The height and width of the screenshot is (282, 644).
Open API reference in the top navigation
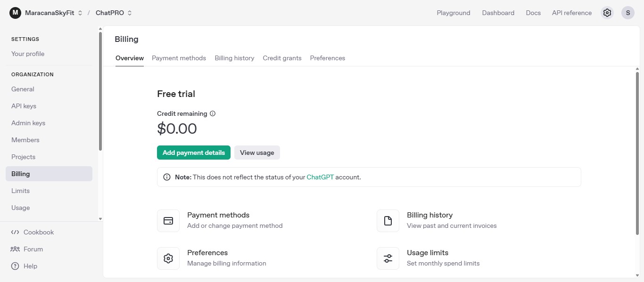572,13
